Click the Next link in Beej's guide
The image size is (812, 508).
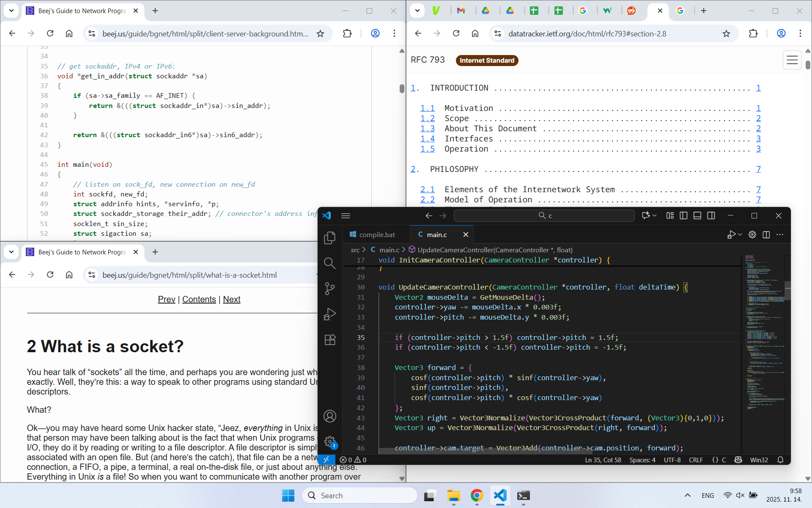point(231,299)
